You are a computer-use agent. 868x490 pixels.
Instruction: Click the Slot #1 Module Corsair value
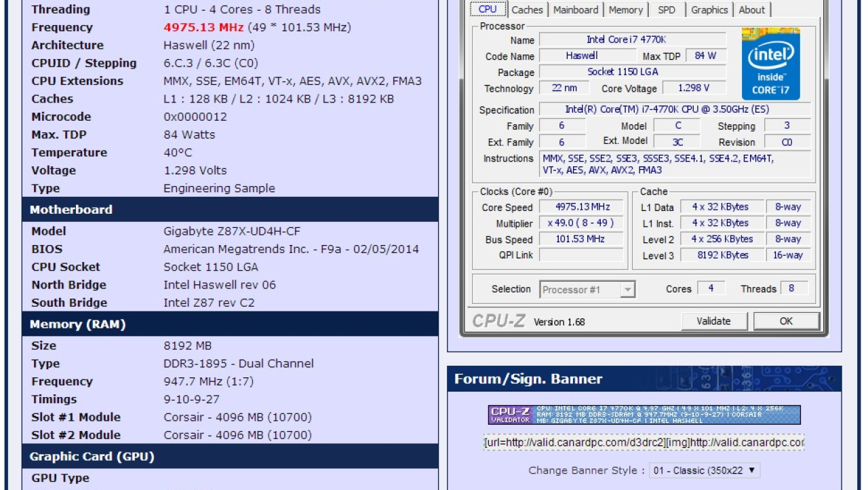coord(237,417)
